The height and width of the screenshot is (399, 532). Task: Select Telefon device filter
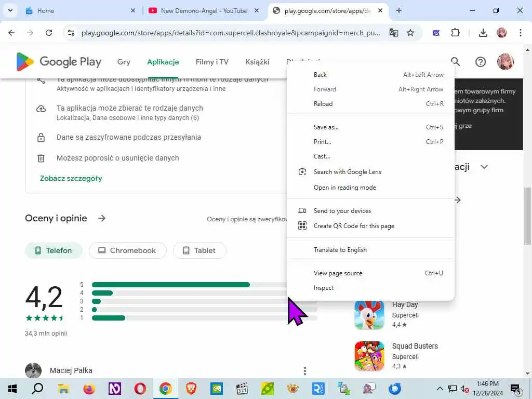(x=54, y=250)
